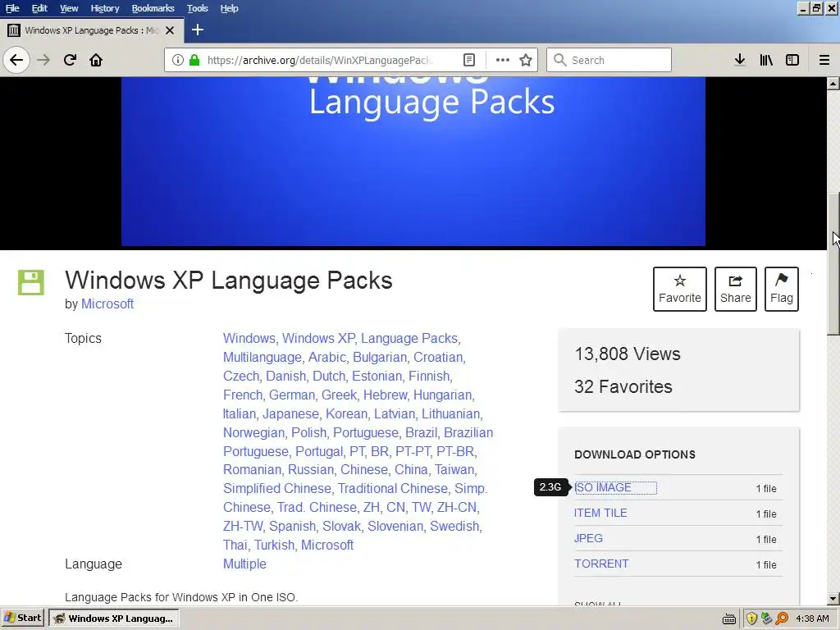Open the Library bookshelf icon

point(766,60)
